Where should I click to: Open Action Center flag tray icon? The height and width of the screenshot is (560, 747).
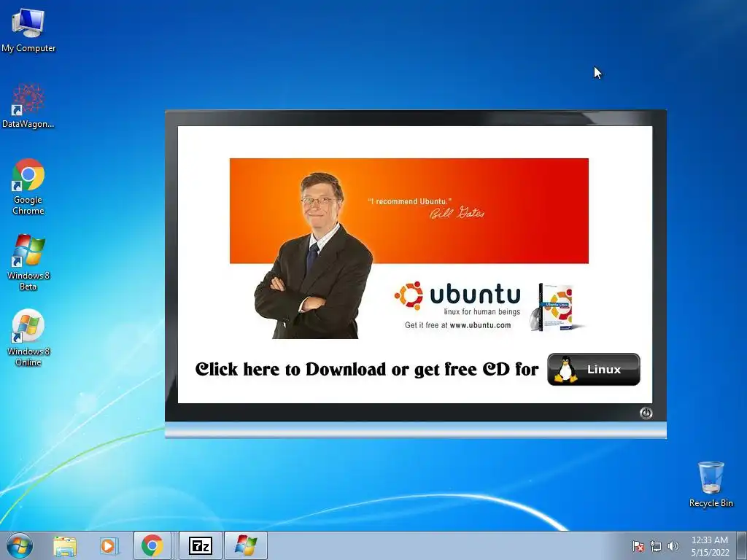pos(638,546)
